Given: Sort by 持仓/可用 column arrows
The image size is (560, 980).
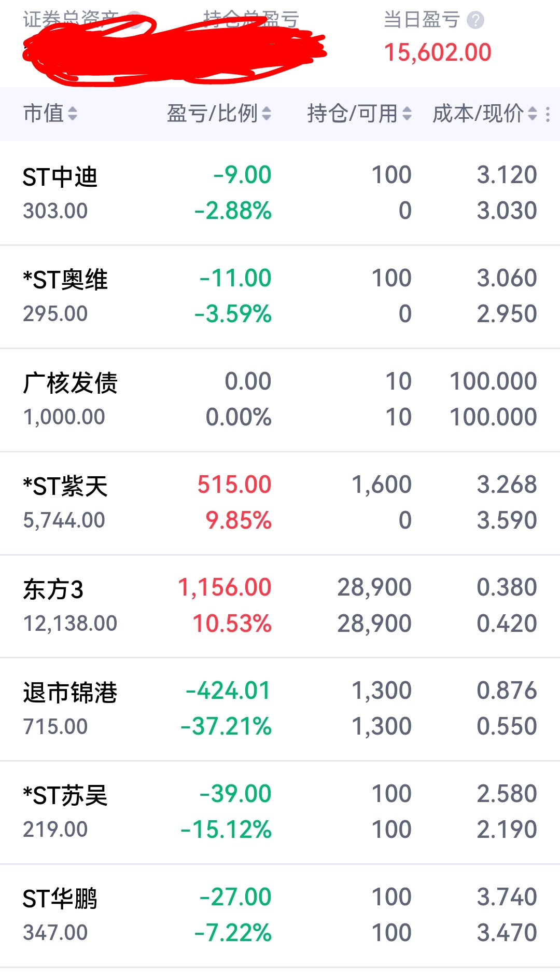Looking at the screenshot, I should [407, 114].
